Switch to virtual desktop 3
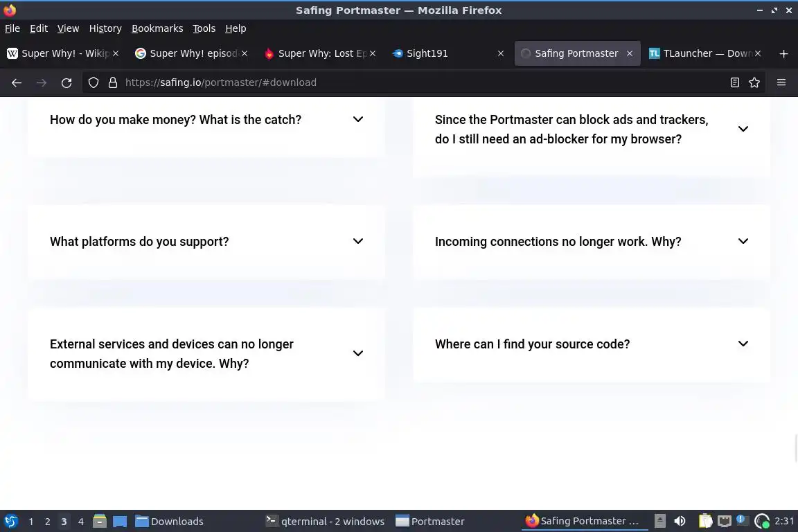 coord(64,522)
